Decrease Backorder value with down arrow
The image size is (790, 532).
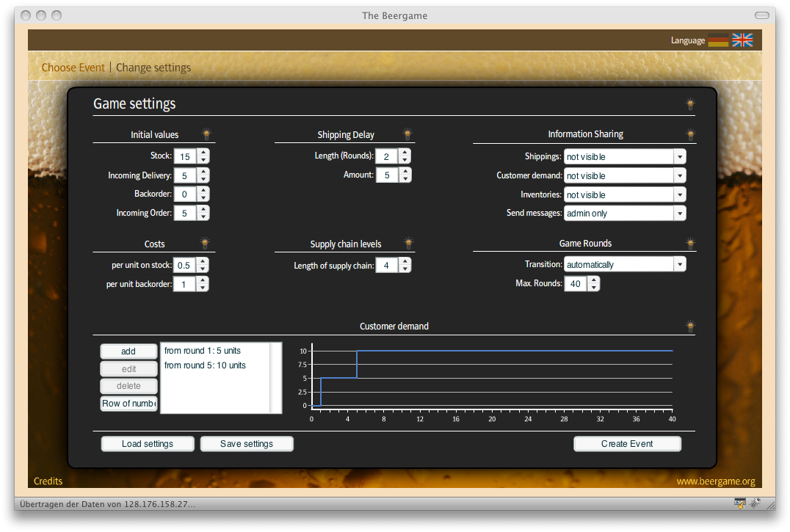[x=203, y=198]
